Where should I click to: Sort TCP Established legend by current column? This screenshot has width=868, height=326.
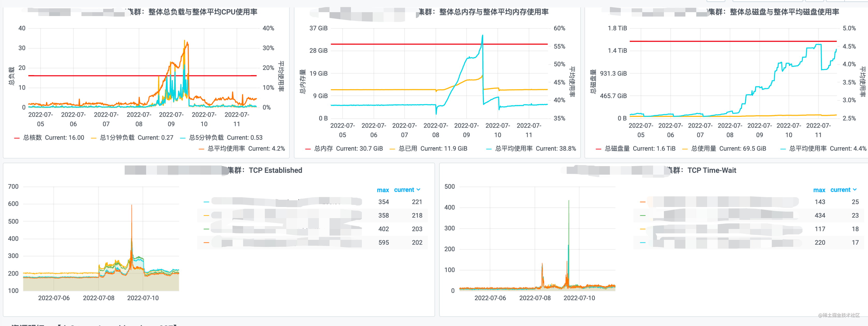407,190
